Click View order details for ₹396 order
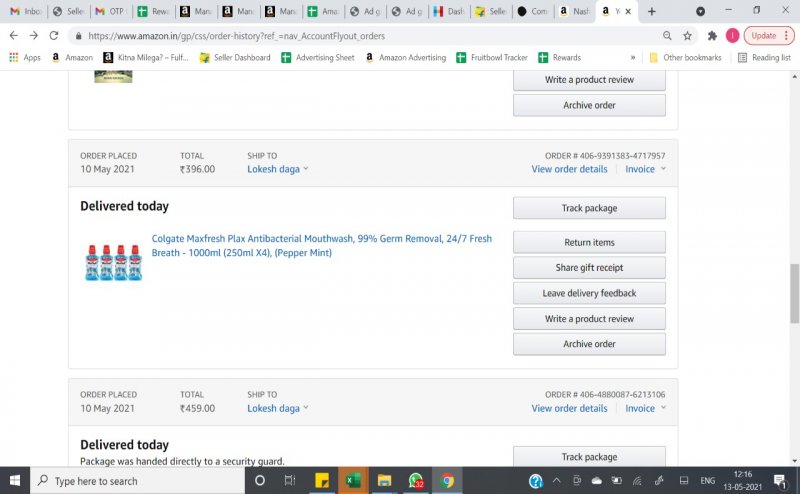 (569, 169)
